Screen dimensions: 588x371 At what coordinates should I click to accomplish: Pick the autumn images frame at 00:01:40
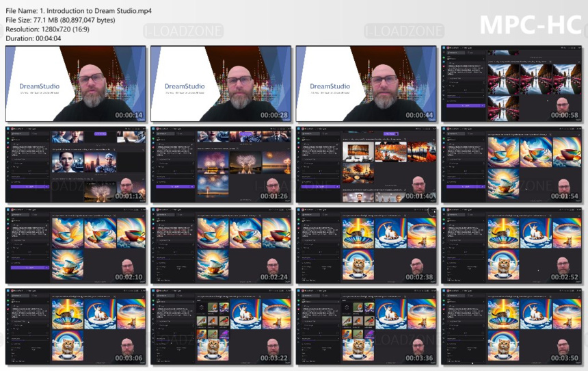coord(366,164)
